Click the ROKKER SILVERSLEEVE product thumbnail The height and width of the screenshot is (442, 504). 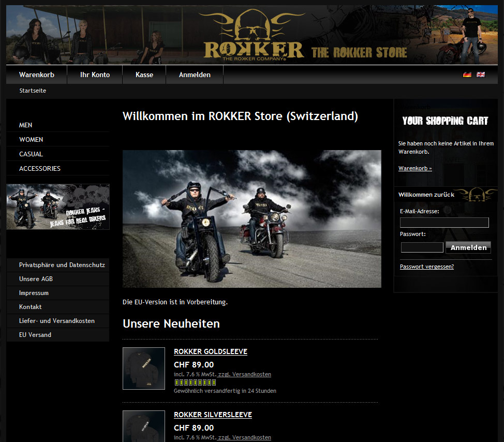[x=144, y=426]
